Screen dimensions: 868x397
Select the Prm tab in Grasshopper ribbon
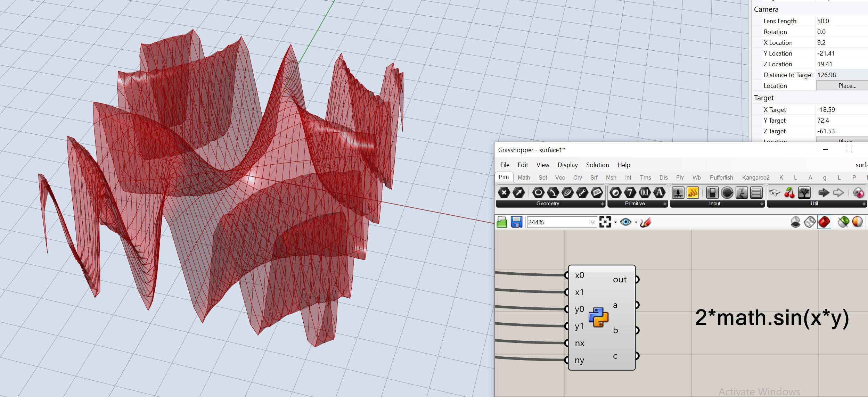[504, 177]
